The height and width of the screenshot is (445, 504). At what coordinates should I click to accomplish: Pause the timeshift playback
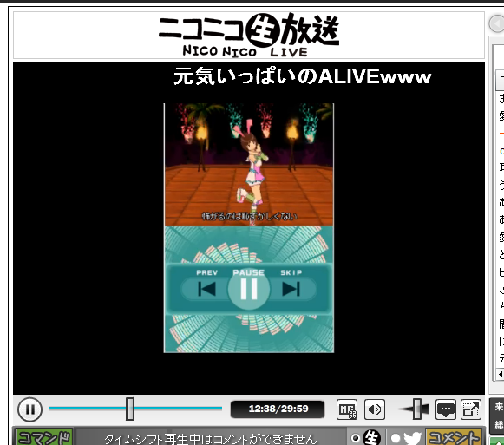tap(29, 409)
